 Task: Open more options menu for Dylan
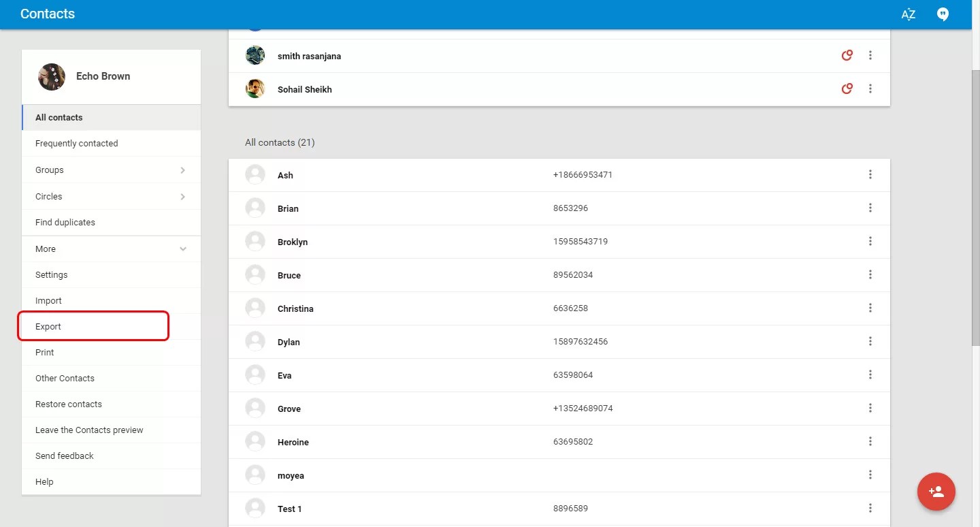coord(870,341)
